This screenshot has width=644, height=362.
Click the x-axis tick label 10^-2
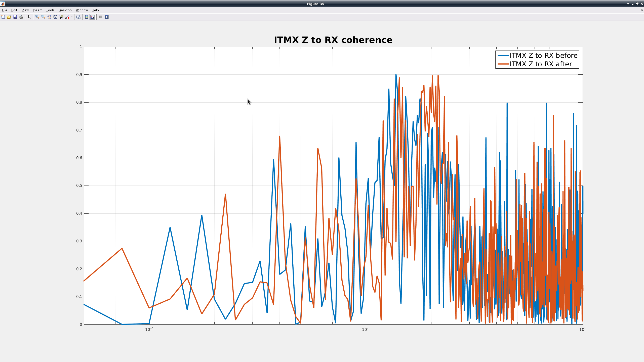149,329
